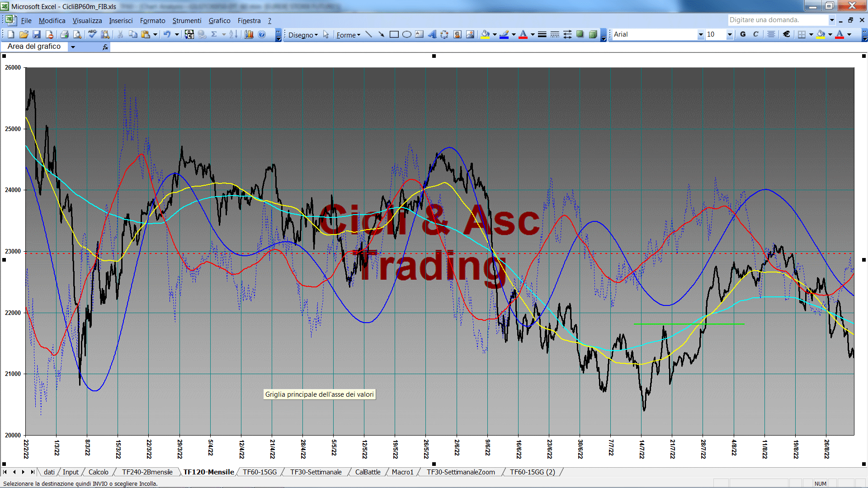Click drawing Line Color brush swatch
The height and width of the screenshot is (488, 868).
click(x=505, y=34)
